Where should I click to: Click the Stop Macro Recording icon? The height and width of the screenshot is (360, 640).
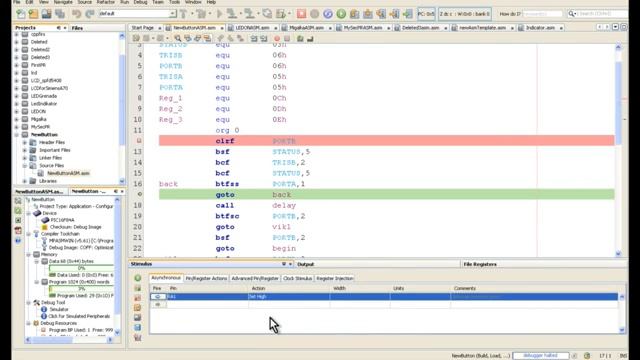point(287,38)
